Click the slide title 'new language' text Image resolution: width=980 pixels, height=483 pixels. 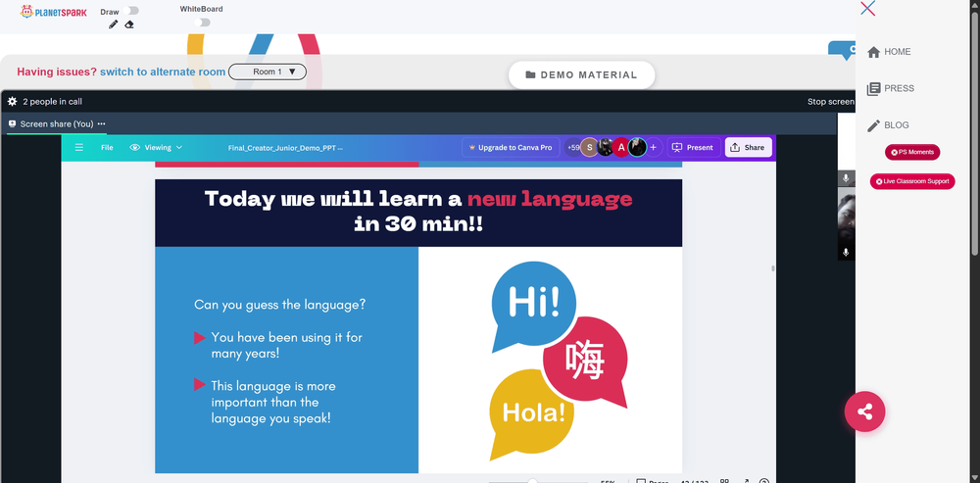550,199
